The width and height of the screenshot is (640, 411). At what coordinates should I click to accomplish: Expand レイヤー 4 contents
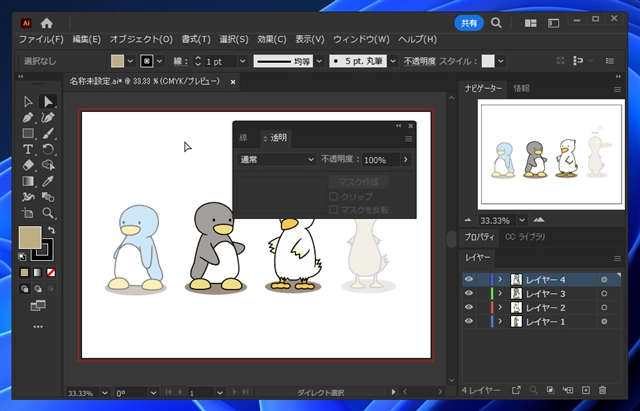[500, 280]
